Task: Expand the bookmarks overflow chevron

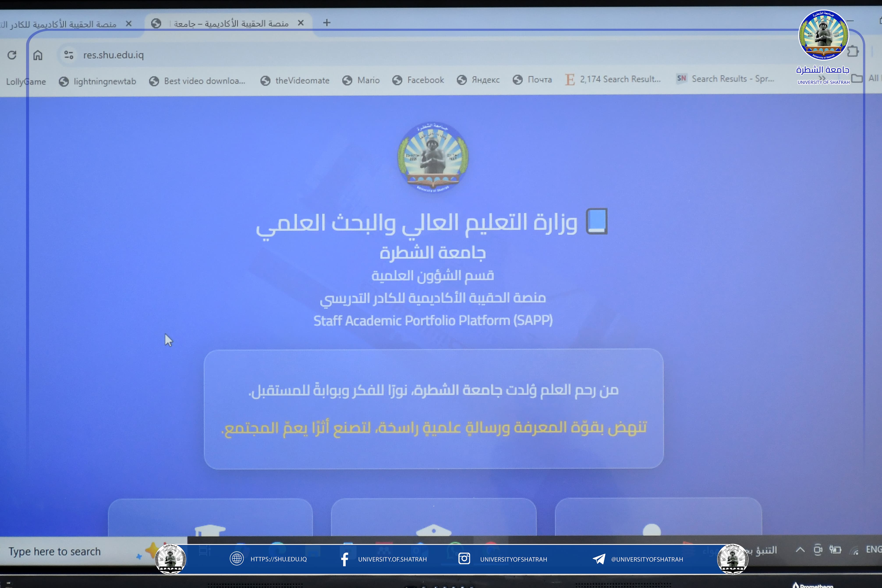Action: click(822, 78)
